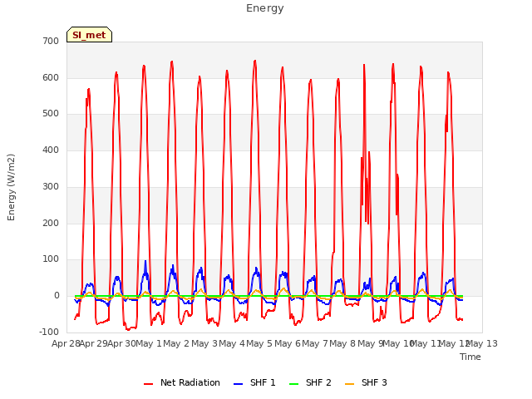This screenshot has width=532, height=399.
Task: Click the 100 y-axis tick label
Action: click(51, 259)
